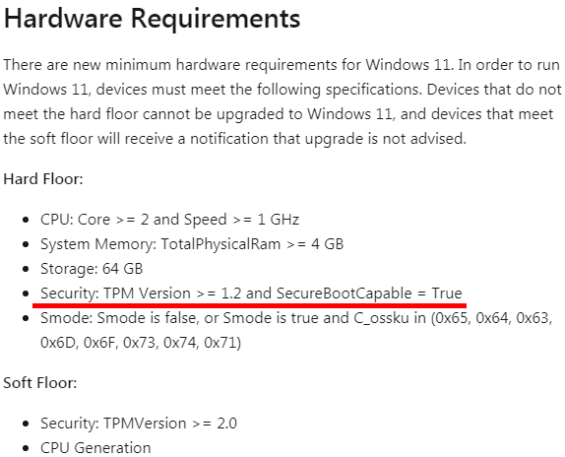The image size is (565, 457).
Task: Click the word SecureBootCapable
Action: tap(344, 293)
